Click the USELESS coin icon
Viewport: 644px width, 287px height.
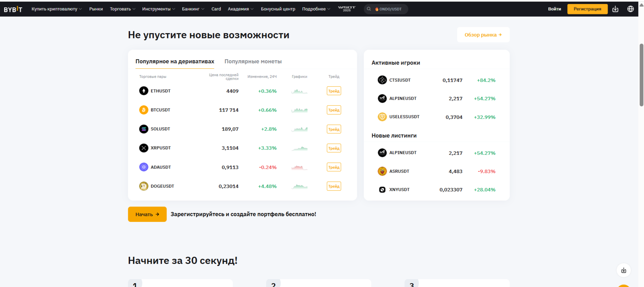(382, 117)
